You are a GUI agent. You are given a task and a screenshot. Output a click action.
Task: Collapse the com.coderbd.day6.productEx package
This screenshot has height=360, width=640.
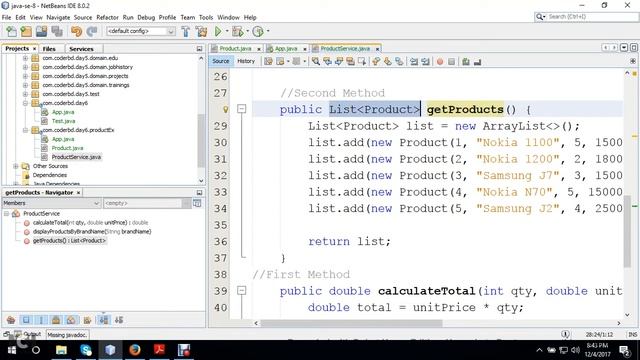click(25, 130)
